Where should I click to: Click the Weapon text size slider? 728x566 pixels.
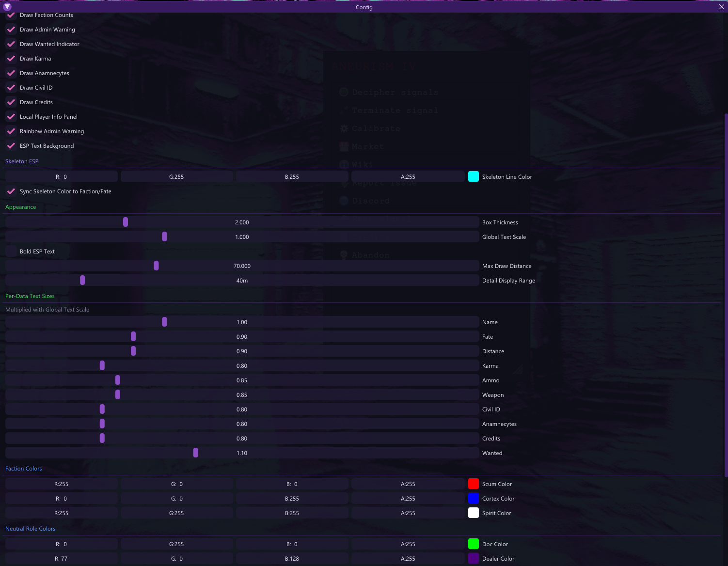tap(242, 395)
